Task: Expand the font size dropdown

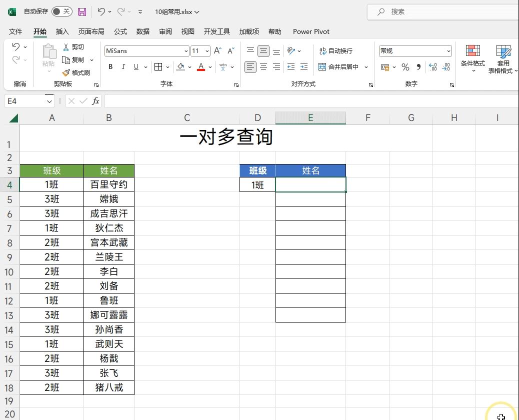Action: coord(207,50)
